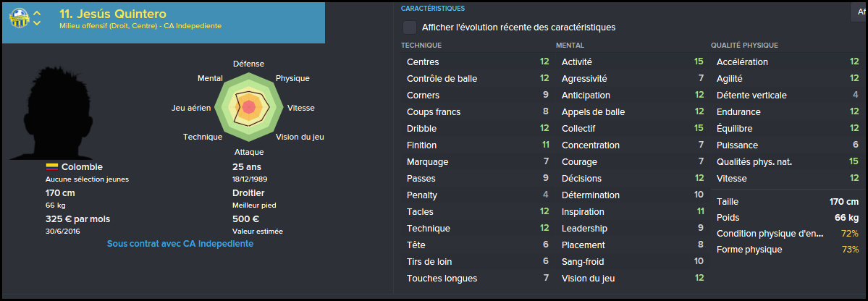Open the partially visible Af dropdown
868x301 pixels.
pos(859,12)
